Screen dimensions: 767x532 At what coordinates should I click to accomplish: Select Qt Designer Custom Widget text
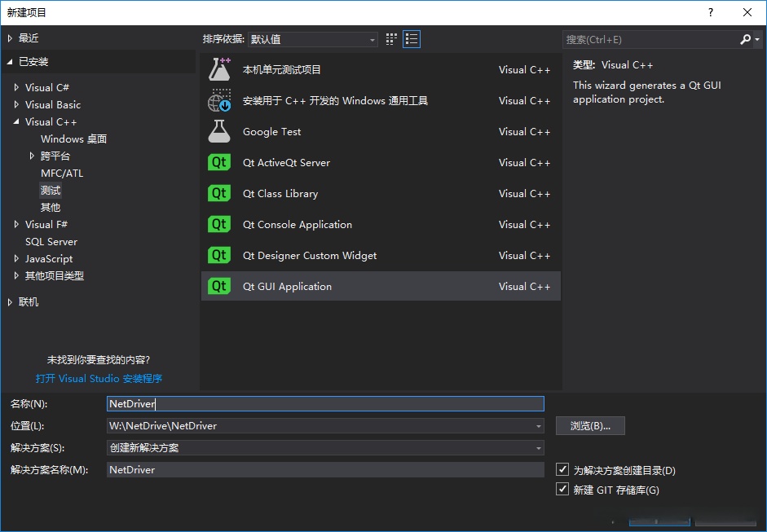click(x=310, y=255)
